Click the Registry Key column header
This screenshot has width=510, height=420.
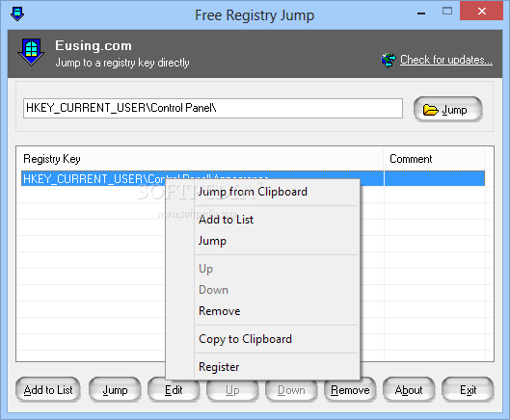point(200,159)
